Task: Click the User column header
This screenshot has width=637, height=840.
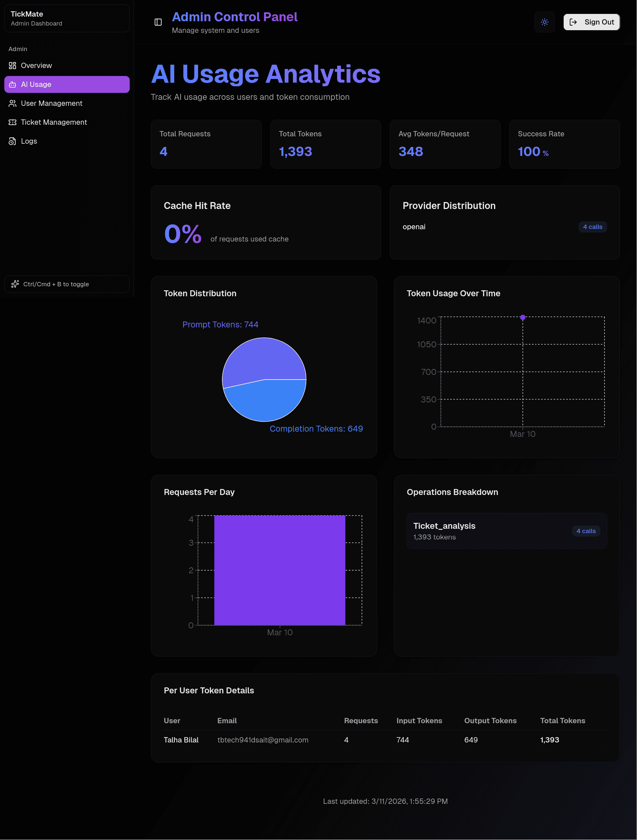Action: point(172,720)
